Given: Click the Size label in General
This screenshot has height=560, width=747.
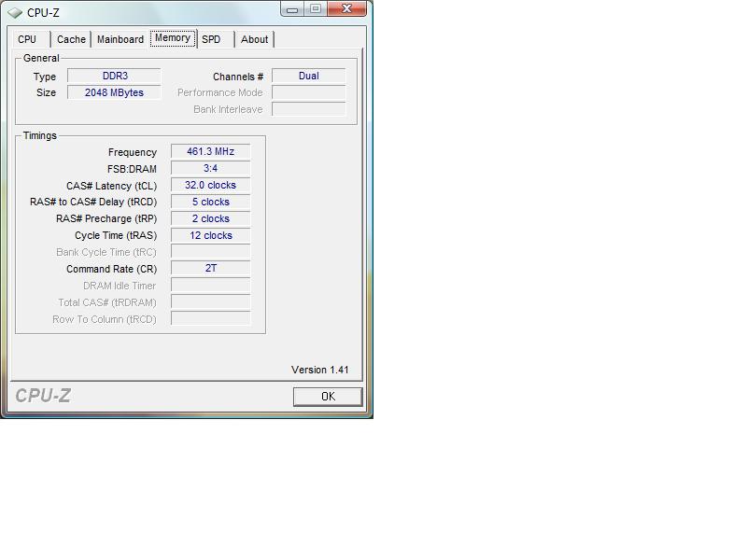Looking at the screenshot, I should click(46, 92).
